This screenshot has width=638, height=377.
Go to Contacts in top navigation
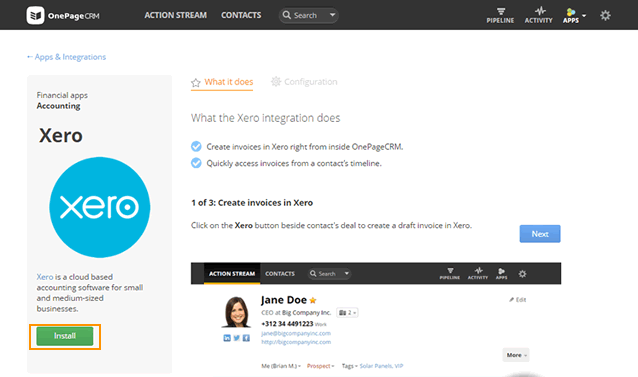click(241, 15)
